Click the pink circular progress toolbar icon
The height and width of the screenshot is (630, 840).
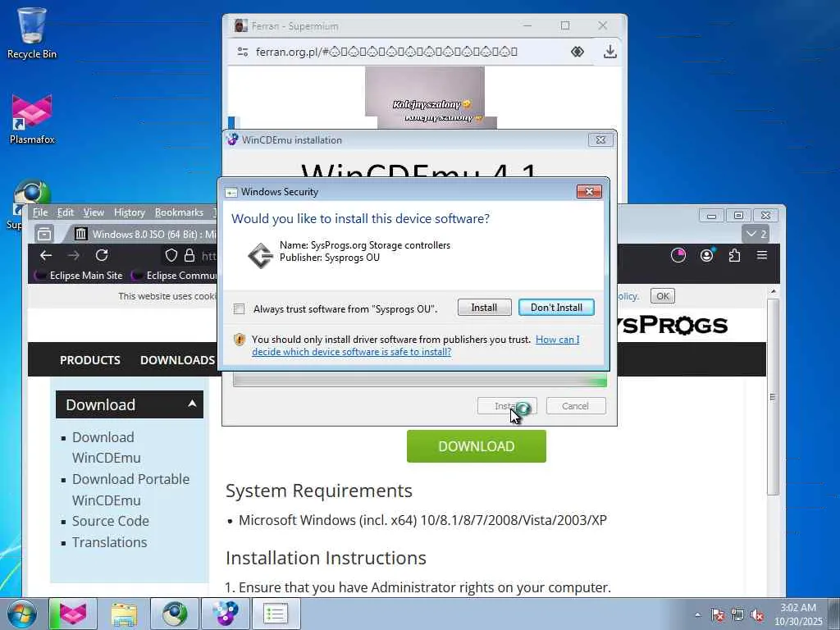coord(678,256)
